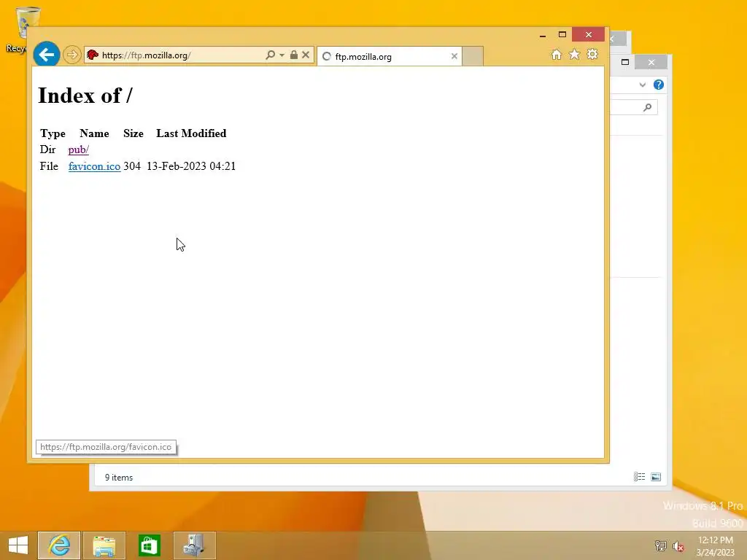Click the Forward arrow button
This screenshot has height=560, width=747.
[72, 55]
